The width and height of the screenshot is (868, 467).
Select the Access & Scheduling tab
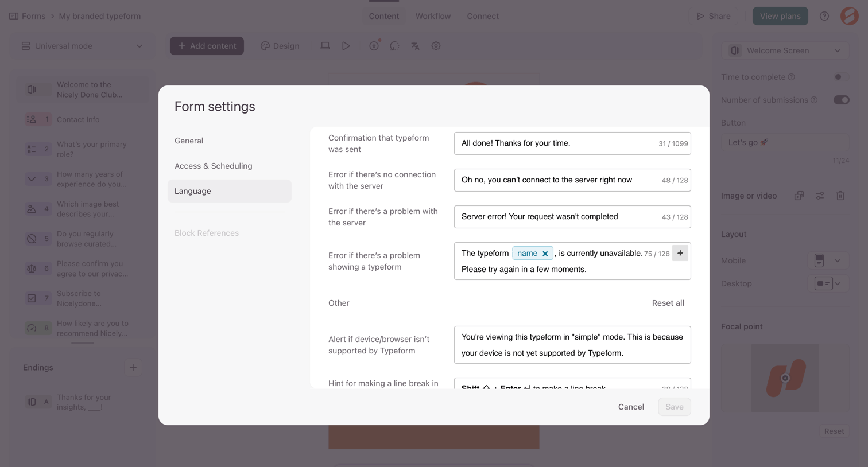230,166
